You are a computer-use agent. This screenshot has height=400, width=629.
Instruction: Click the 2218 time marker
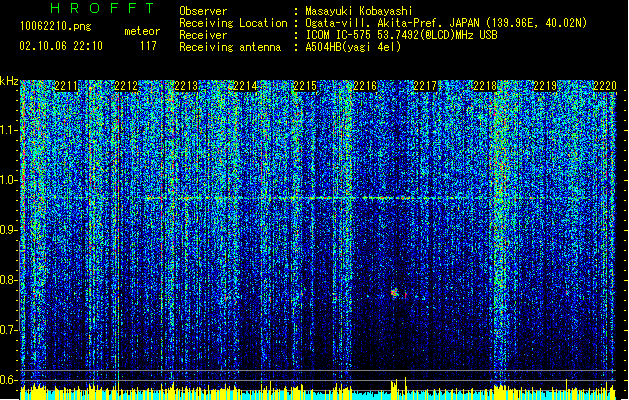485,86
